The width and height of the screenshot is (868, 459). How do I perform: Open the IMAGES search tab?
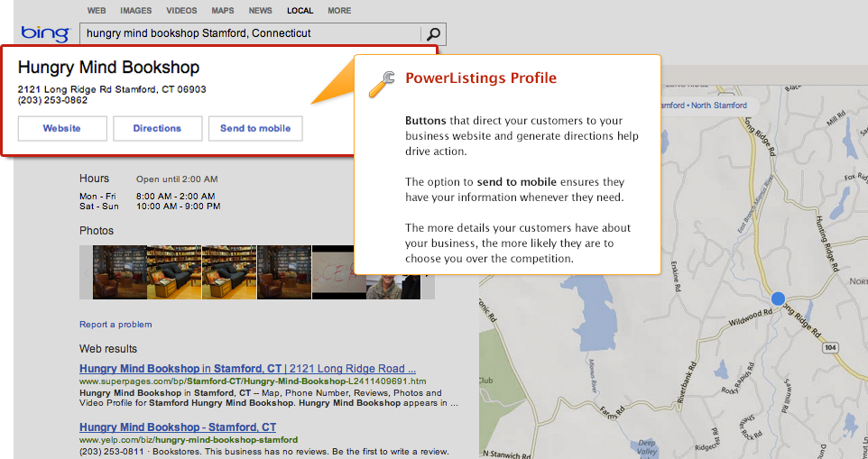tap(136, 11)
